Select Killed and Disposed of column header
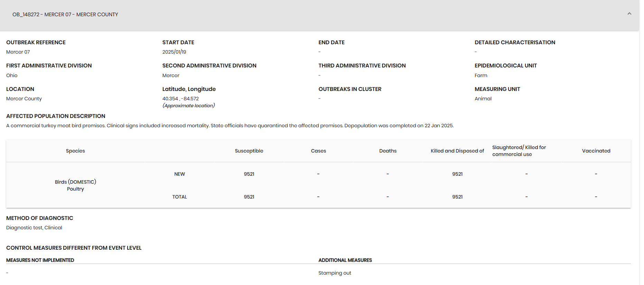The image size is (644, 285). [x=457, y=151]
